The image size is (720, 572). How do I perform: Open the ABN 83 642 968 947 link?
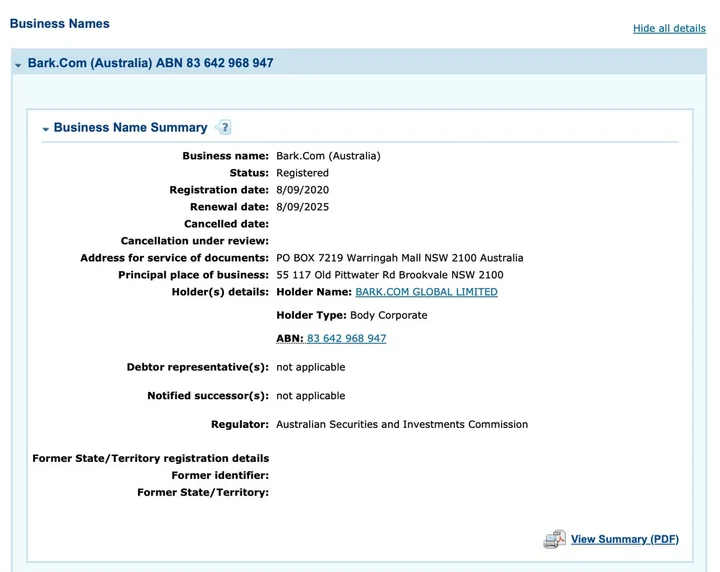point(347,338)
